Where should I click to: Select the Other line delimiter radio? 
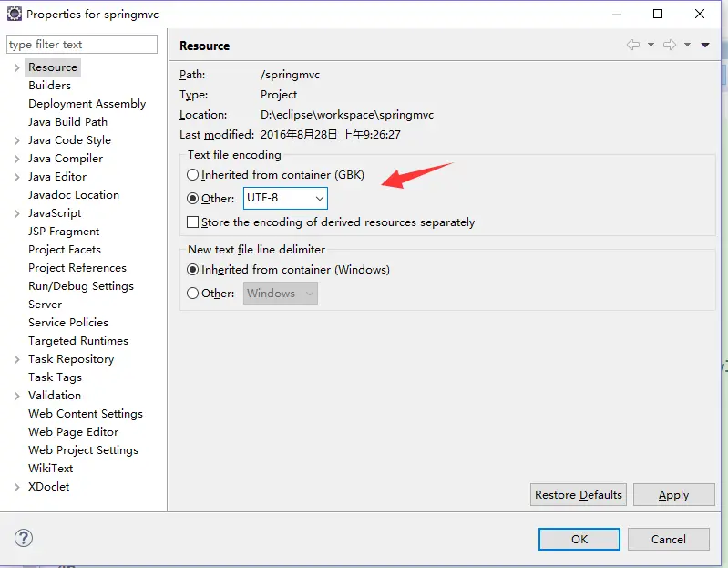[192, 294]
